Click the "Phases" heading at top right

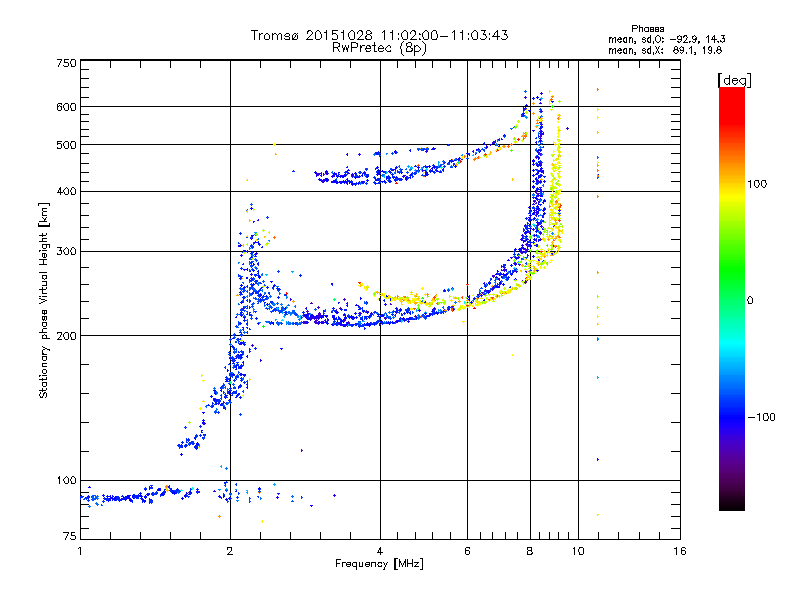click(647, 29)
